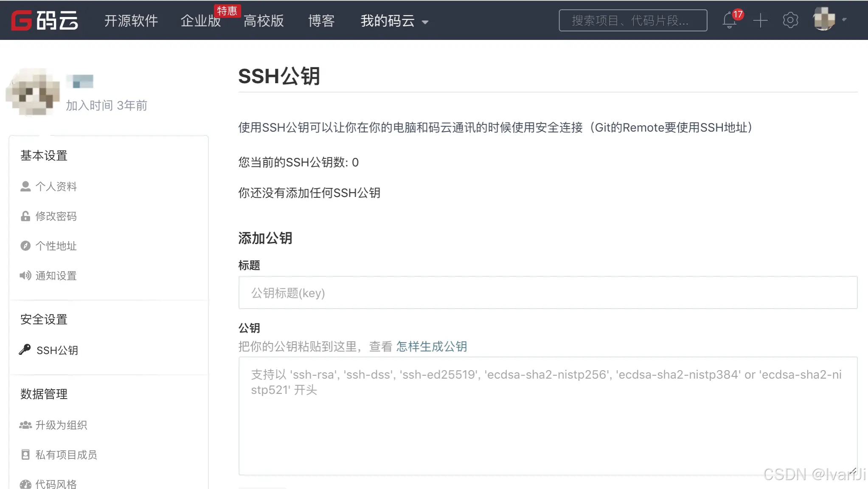Click the plus create icon
The width and height of the screenshot is (868, 489).
[760, 20]
